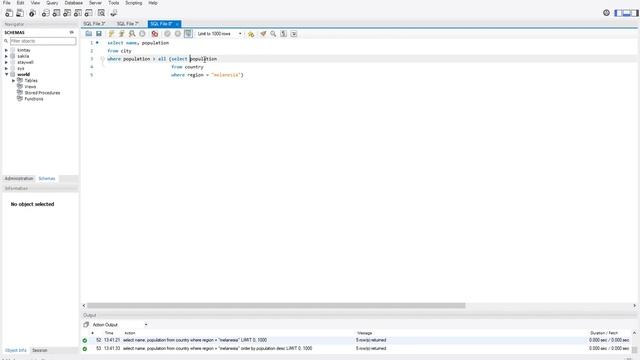Save the script with the floppy disk icon
This screenshot has height=360, width=640.
tap(99, 34)
